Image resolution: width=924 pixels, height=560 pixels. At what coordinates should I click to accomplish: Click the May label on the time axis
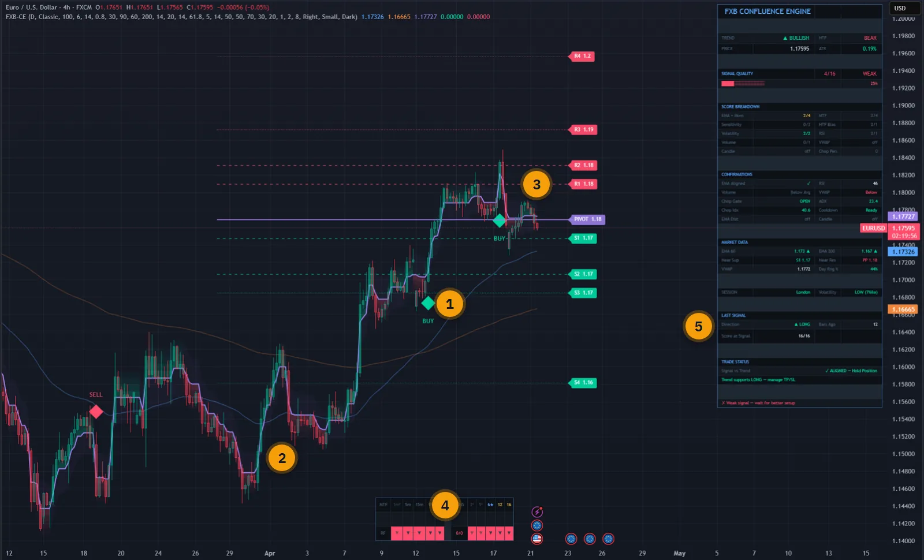coord(680,553)
